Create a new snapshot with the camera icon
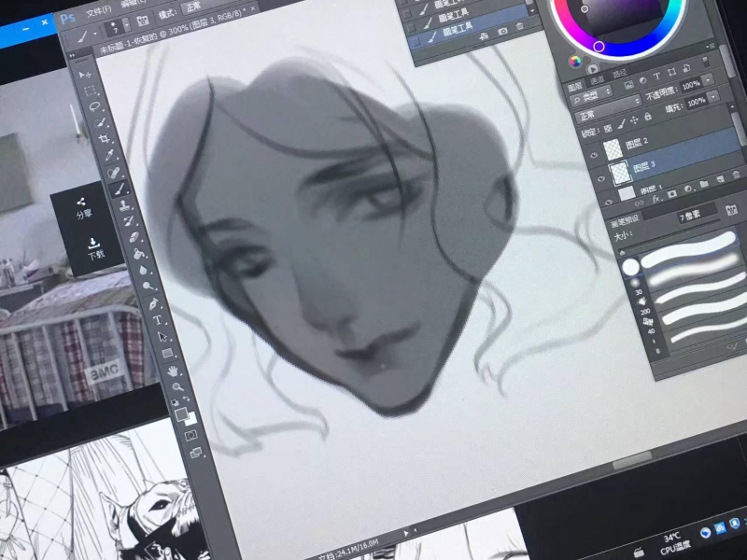The image size is (747, 560). pyautogui.click(x=502, y=31)
